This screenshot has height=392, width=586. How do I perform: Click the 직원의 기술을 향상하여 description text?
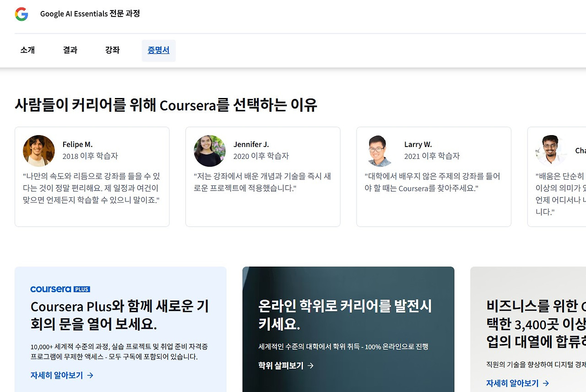536,365
